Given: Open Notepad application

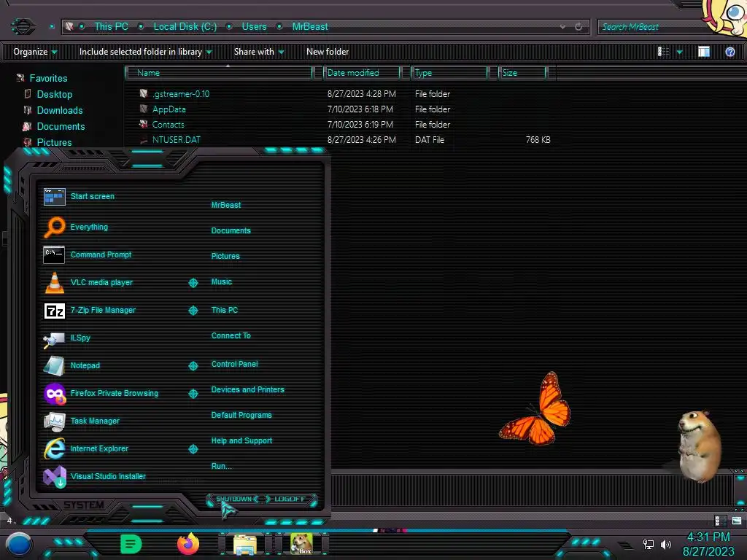Looking at the screenshot, I should [71, 366].
